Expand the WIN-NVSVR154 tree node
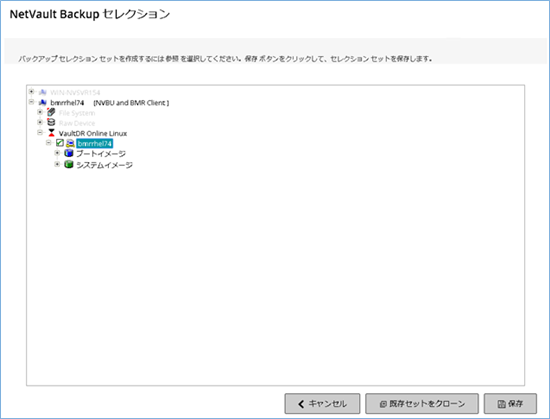Viewport: 550px width, 419px height. (32, 92)
